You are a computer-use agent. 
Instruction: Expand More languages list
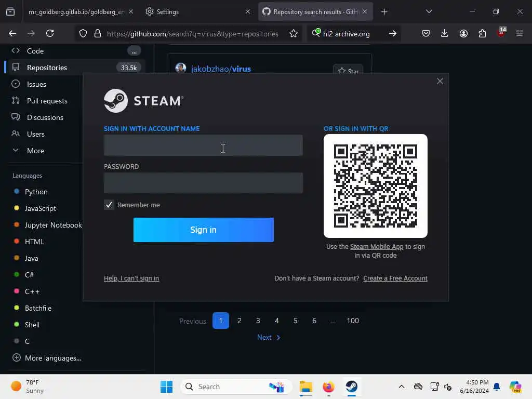pyautogui.click(x=52, y=358)
